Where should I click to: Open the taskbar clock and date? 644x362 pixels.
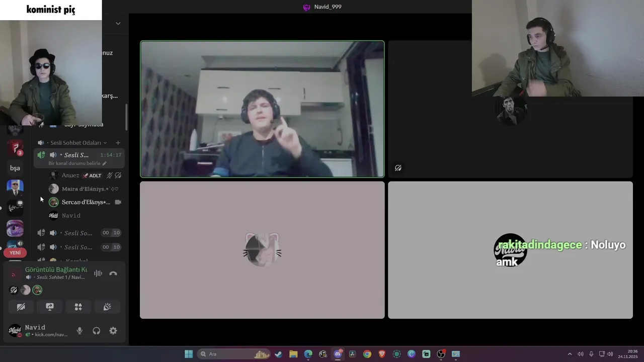628,354
